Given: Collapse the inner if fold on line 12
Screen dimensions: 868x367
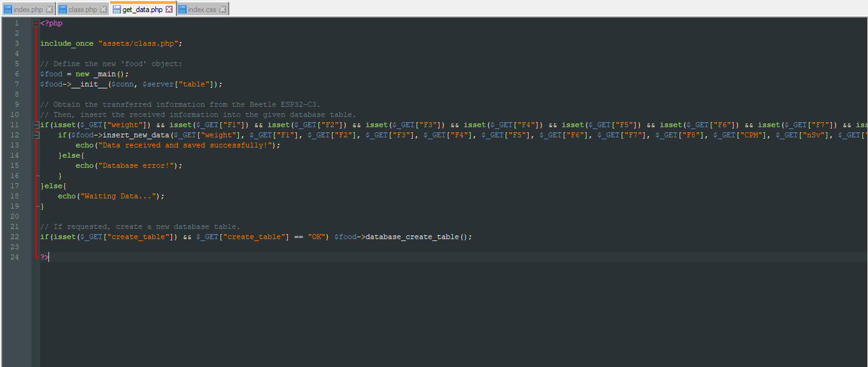Looking at the screenshot, I should pyautogui.click(x=36, y=135).
